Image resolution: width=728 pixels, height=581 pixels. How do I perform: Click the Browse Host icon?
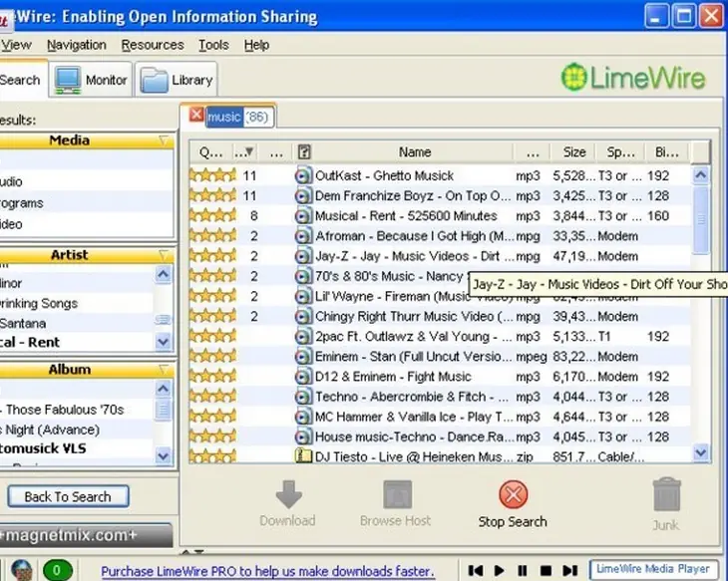[397, 494]
